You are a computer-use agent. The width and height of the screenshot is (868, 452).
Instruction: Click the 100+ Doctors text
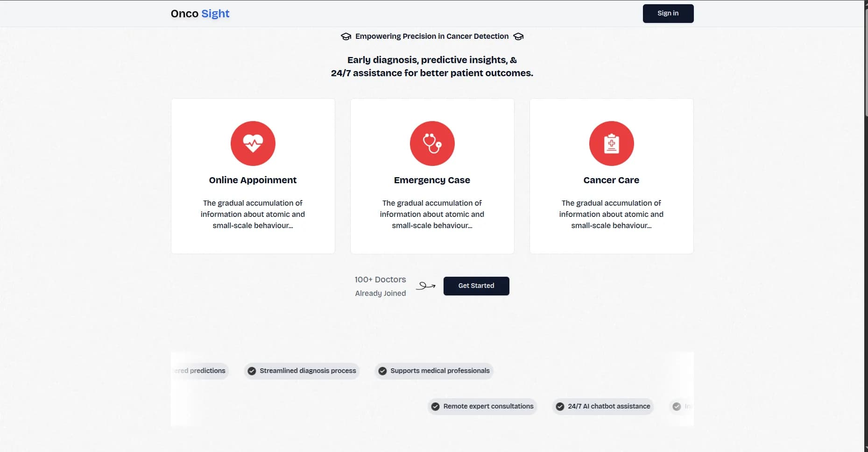click(380, 280)
